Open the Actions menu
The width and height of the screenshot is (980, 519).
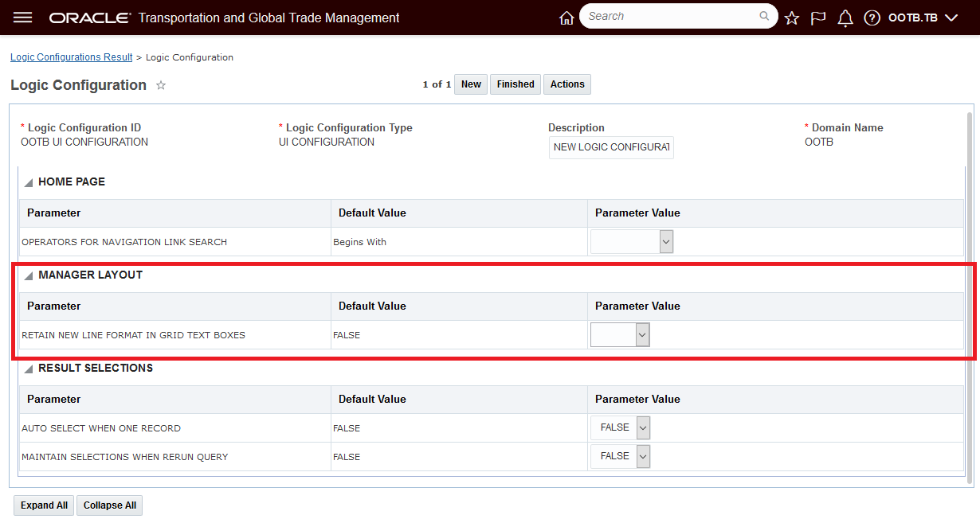(x=567, y=84)
